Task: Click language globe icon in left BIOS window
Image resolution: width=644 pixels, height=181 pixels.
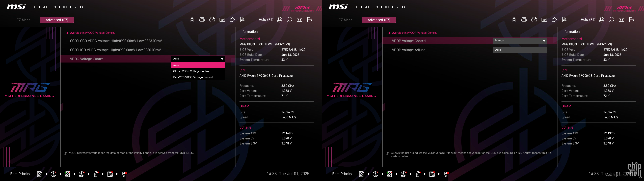Action: 280,20
